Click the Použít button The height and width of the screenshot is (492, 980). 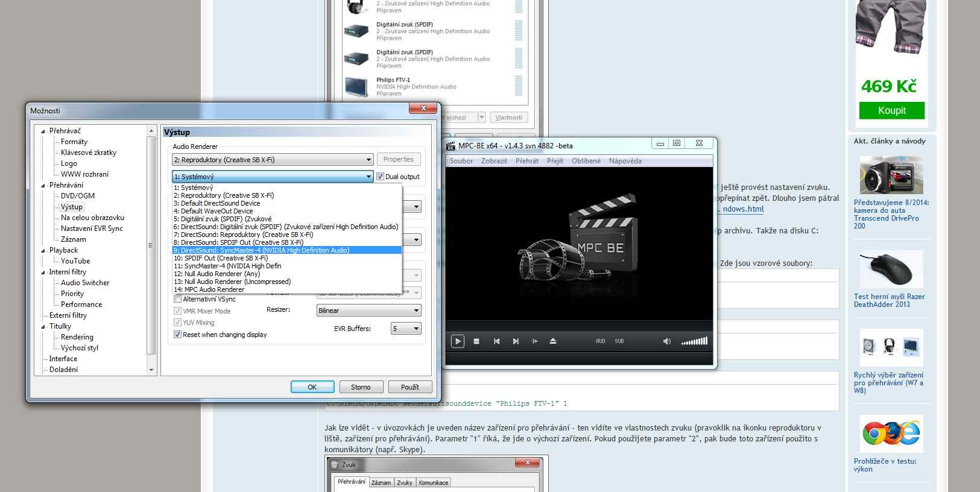tap(409, 387)
